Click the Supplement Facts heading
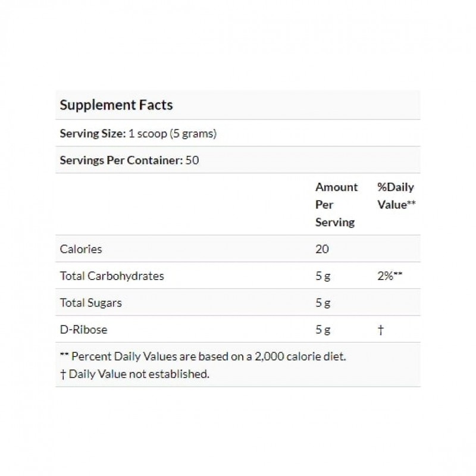The width and height of the screenshot is (476, 476). 116,105
